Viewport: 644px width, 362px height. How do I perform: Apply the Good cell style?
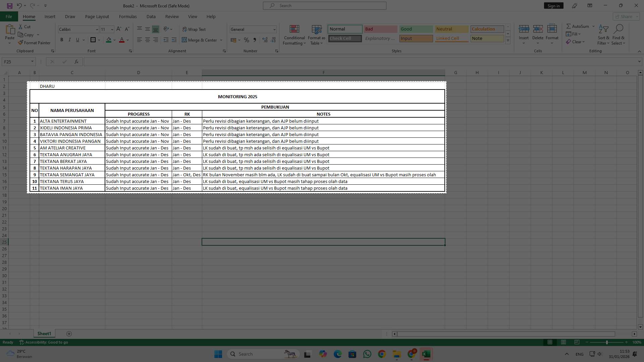pos(416,29)
